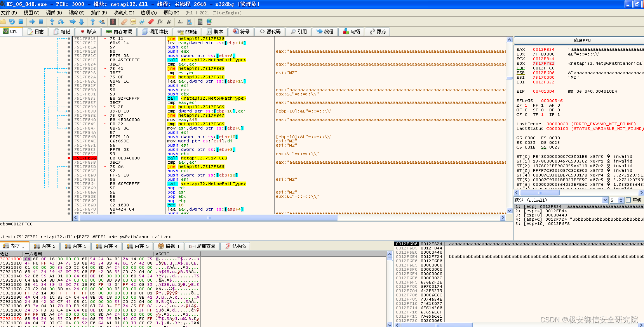Click the stop debugging square icon

(21, 22)
